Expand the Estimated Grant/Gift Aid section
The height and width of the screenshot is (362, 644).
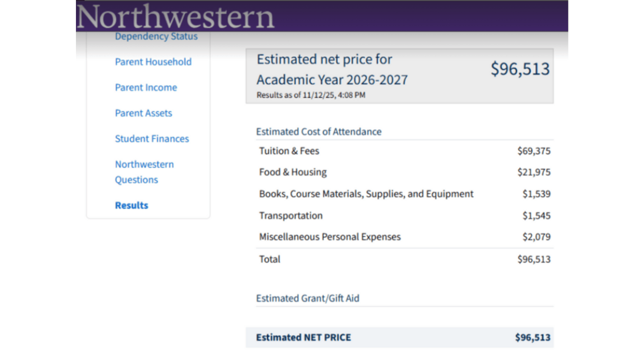tap(307, 298)
